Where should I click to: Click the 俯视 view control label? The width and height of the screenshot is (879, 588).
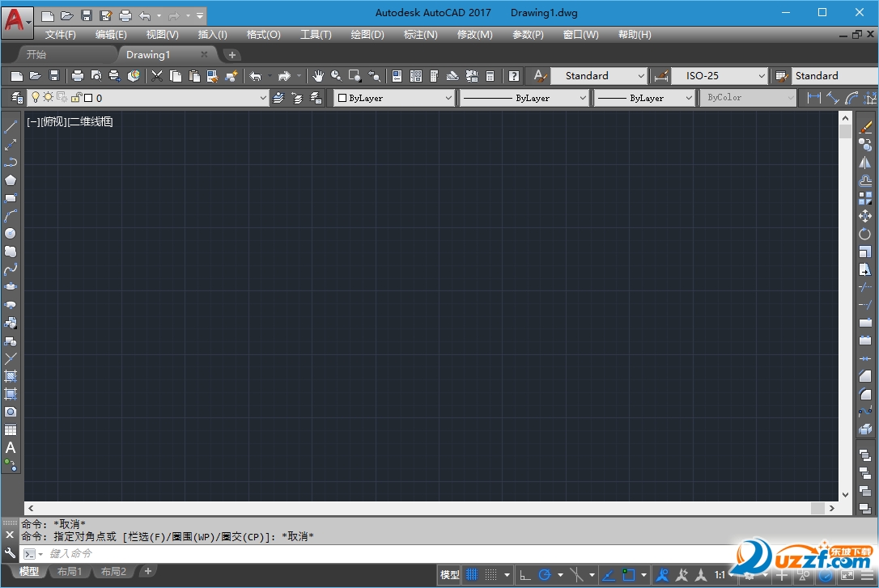(53, 121)
